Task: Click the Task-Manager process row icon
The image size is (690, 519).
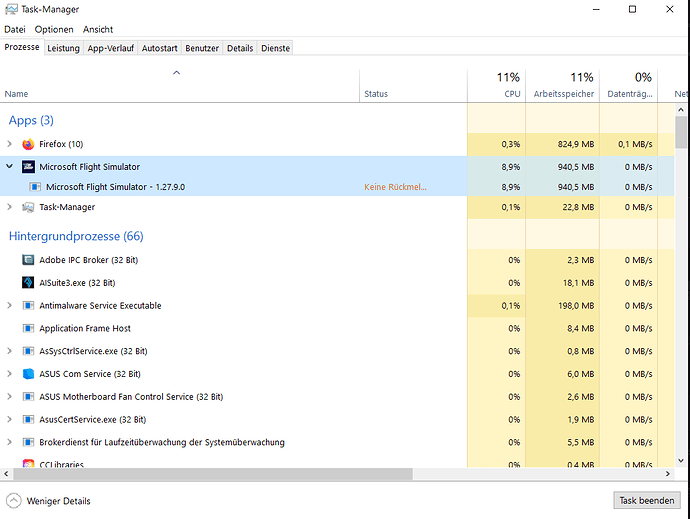Action: tap(28, 207)
